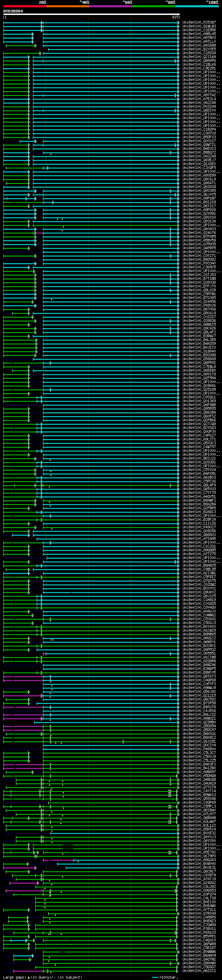
Task: Select hit label UniRef100_Q8AVP6
Action: click(x=199, y=60)
